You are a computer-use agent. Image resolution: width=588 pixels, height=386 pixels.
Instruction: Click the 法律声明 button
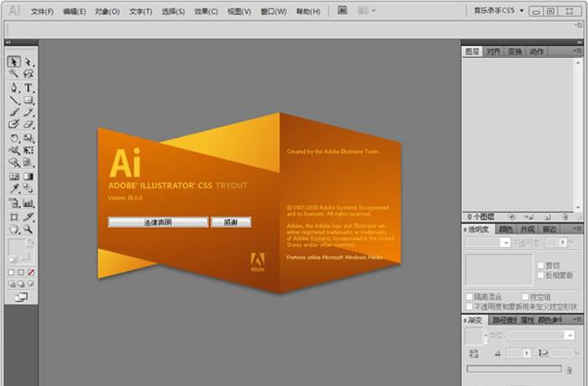[158, 222]
